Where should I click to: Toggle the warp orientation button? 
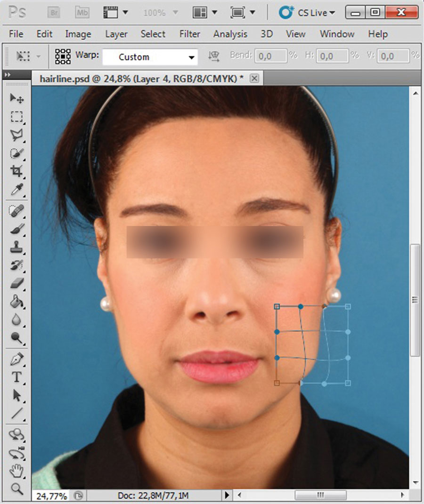tap(214, 56)
